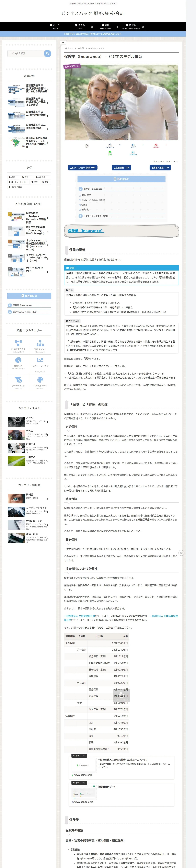Image resolution: width=196 pixels, height=868 pixels.
Task: Open the 知識 Knowledge menu
Action: click(x=105, y=27)
